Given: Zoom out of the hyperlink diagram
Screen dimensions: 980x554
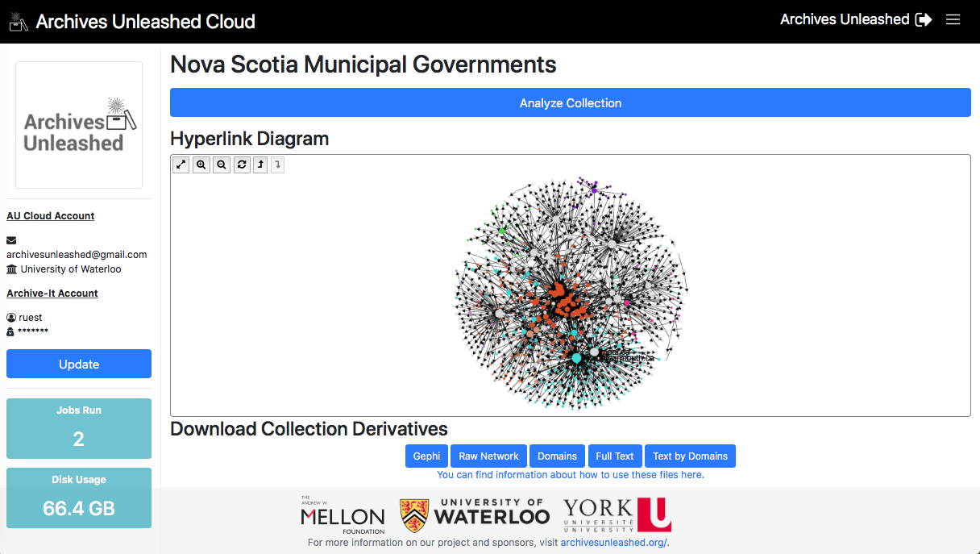Looking at the screenshot, I should (x=222, y=165).
